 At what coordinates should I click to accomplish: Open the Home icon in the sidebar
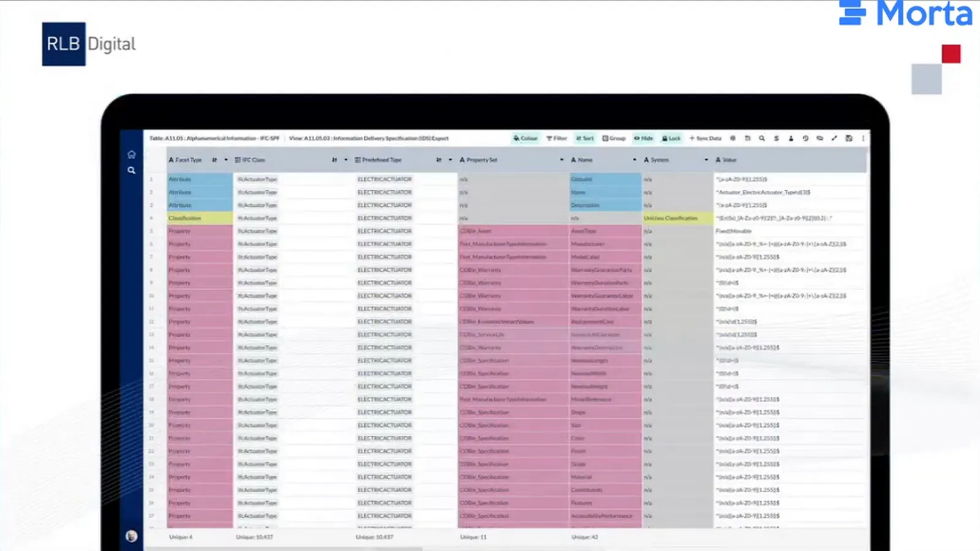point(131,154)
